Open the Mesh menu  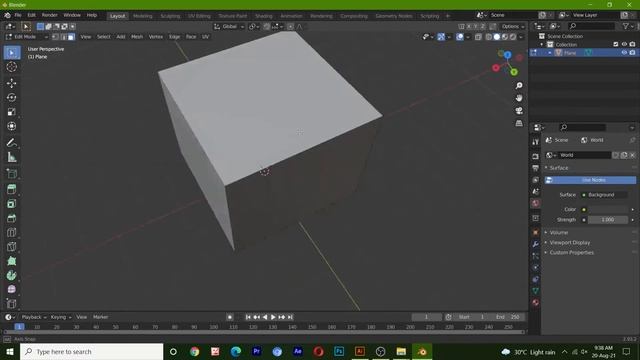(x=137, y=37)
